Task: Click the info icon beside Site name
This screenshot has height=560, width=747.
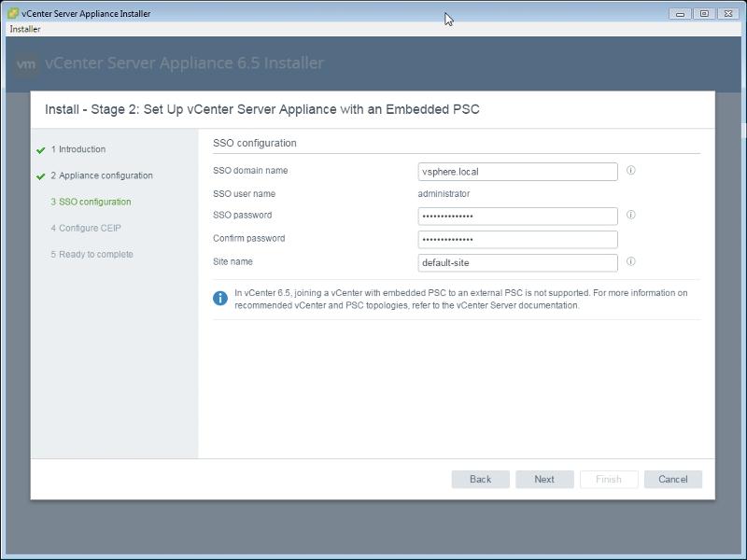Action: (631, 261)
